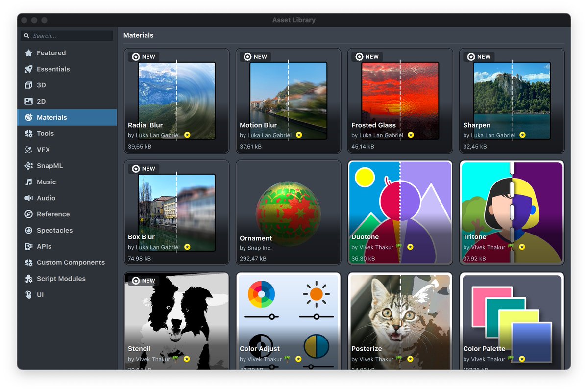Click yellow star badge on Frosted Glass card
This screenshot has height=391, width=588.
tap(411, 135)
